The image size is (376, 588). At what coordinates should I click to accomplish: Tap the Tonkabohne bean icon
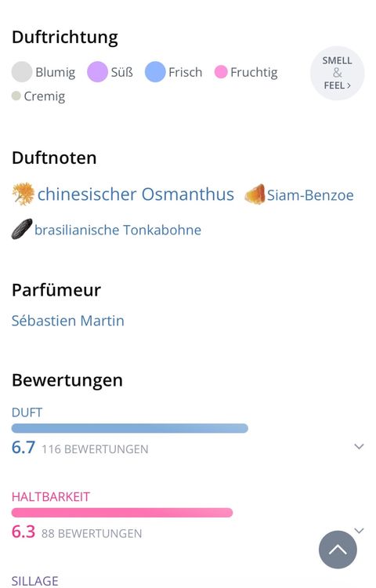click(22, 229)
